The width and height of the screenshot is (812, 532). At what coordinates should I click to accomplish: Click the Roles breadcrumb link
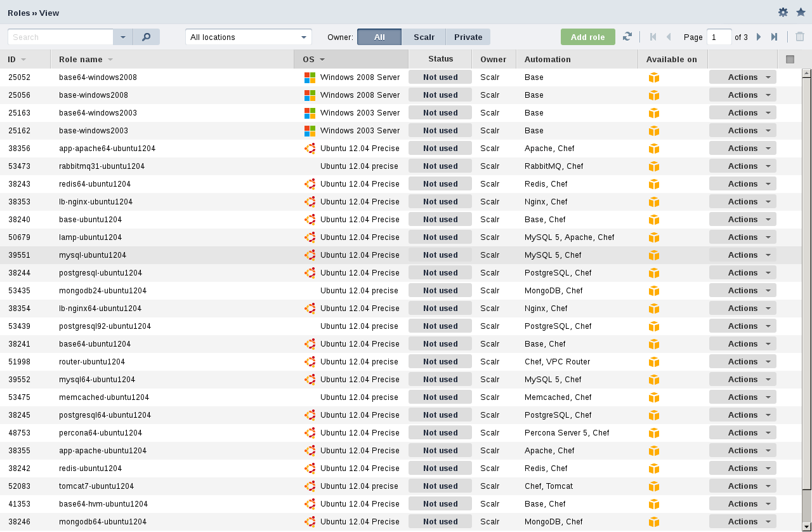click(x=19, y=13)
